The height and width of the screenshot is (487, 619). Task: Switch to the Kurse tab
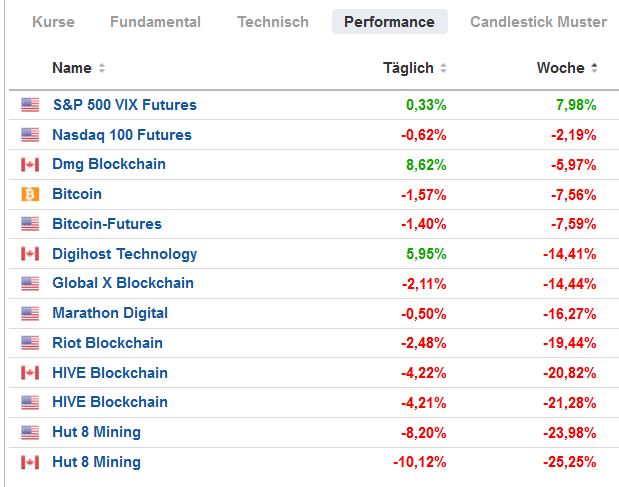pyautogui.click(x=53, y=22)
